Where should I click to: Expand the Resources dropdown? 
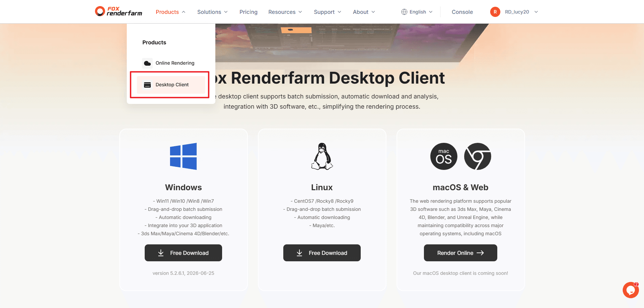[285, 12]
